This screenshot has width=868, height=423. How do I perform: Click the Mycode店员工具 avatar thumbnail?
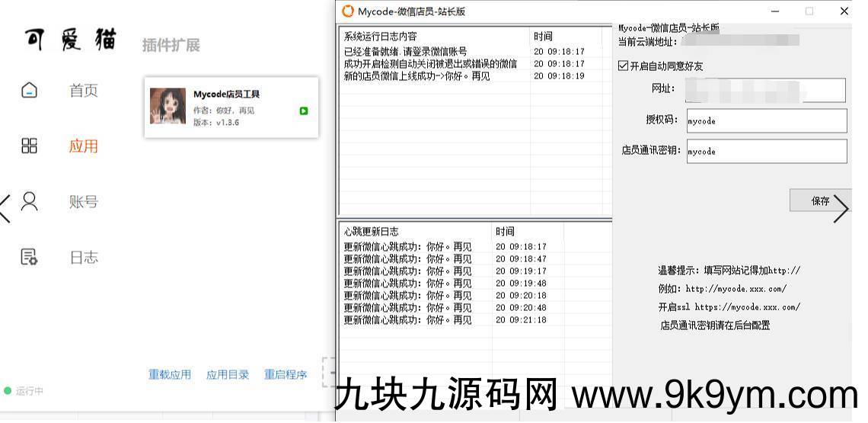pos(168,106)
